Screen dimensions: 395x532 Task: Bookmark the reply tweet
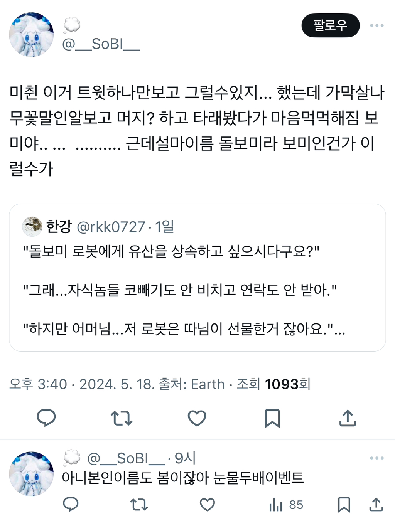coord(344,505)
